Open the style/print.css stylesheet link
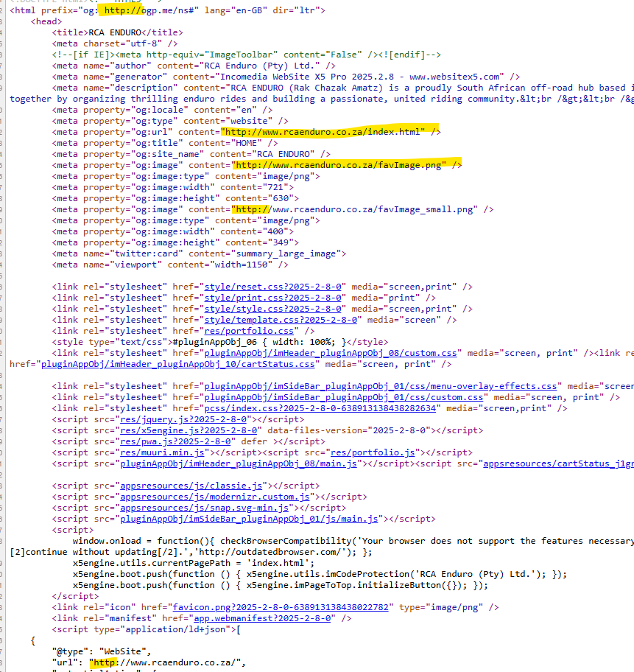The height and width of the screenshot is (672, 634). [x=273, y=298]
